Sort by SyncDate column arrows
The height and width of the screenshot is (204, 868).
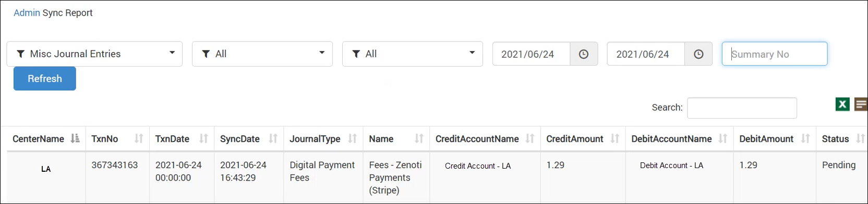tap(273, 139)
